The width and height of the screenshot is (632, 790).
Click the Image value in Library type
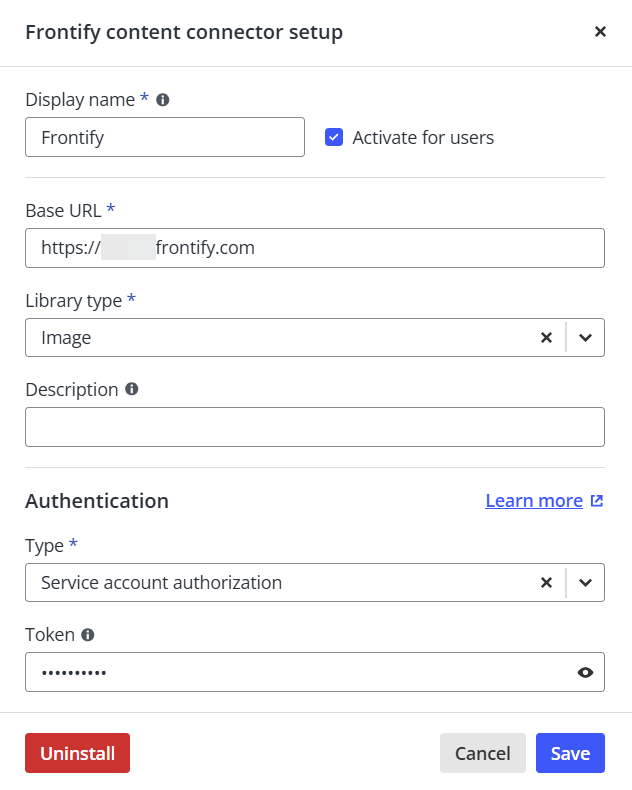[x=66, y=338]
